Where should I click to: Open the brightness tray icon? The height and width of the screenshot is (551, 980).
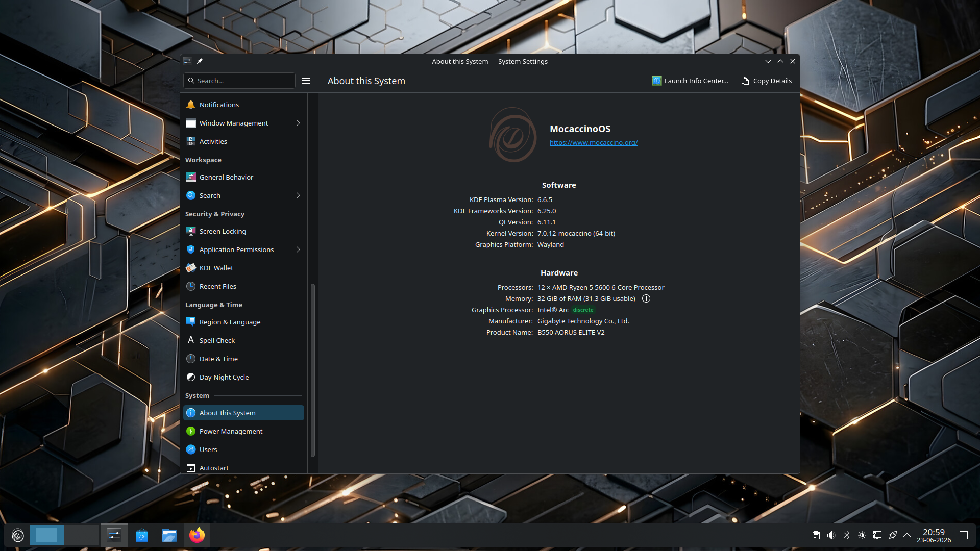click(862, 535)
